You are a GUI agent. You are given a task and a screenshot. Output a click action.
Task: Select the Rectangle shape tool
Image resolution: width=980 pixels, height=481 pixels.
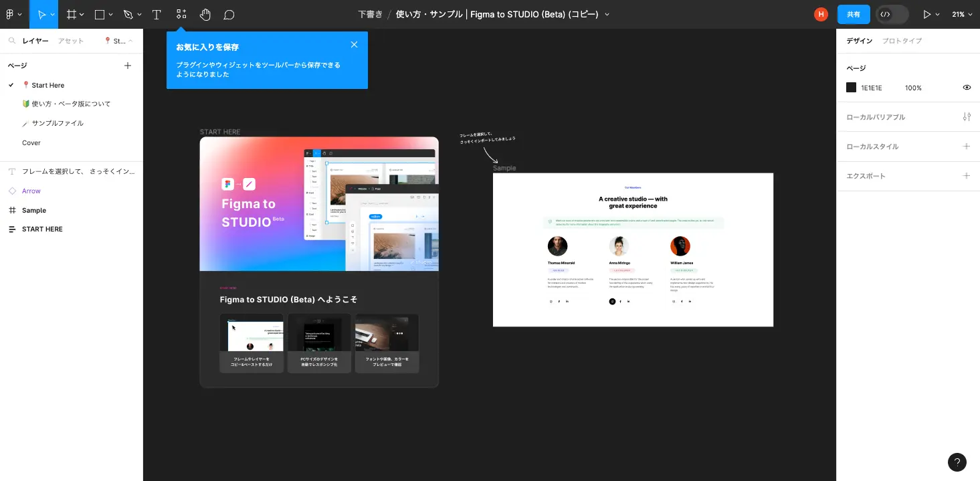[100, 14]
